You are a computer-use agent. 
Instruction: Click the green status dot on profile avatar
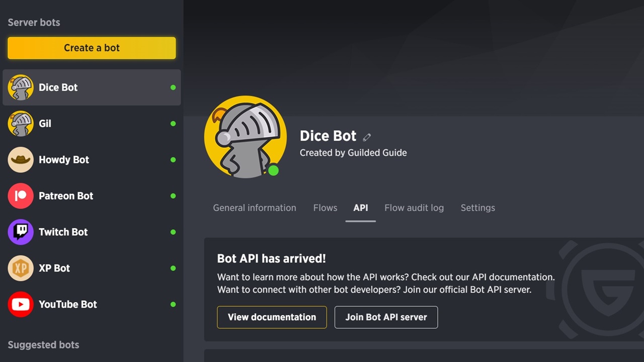click(273, 170)
